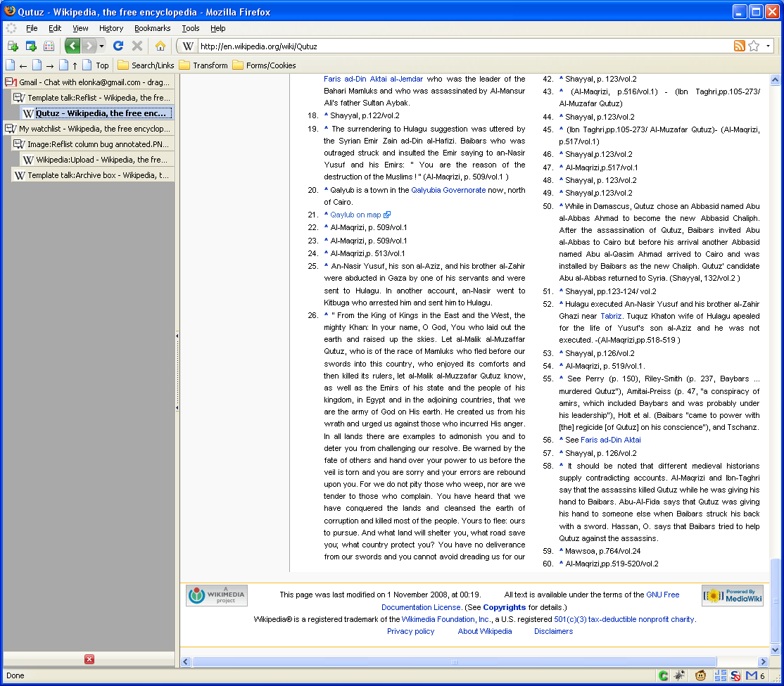The image size is (784, 686).
Task: Click the horizontal scrollbar left arrow
Action: coord(186,661)
